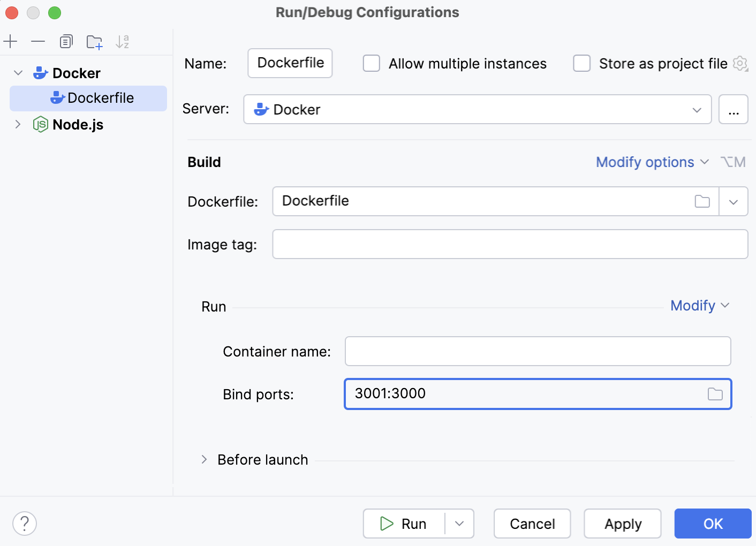Enable Allow multiple instances checkbox

point(372,64)
